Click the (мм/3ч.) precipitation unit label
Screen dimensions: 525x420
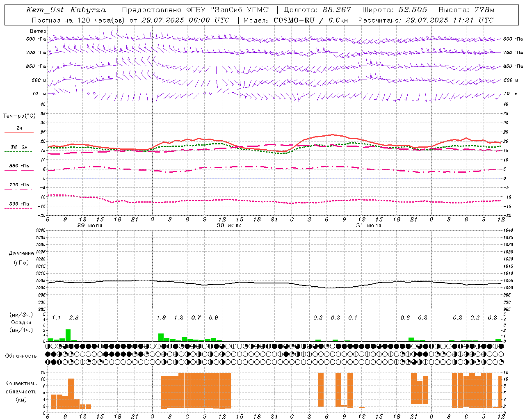pyautogui.click(x=21, y=315)
